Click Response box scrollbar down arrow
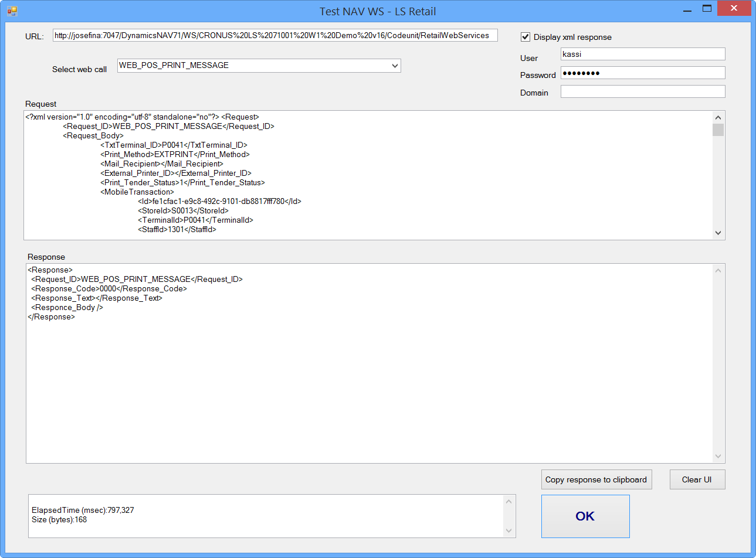Viewport: 756px width, 558px height. tap(718, 456)
